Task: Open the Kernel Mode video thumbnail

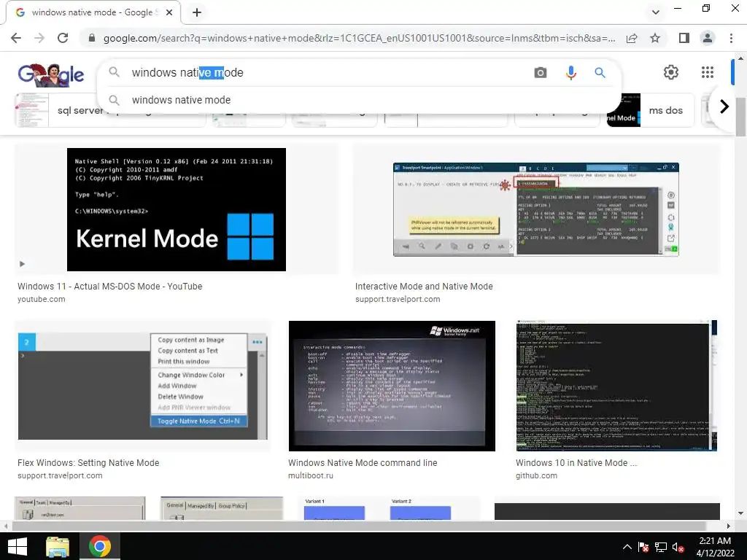Action: (177, 209)
